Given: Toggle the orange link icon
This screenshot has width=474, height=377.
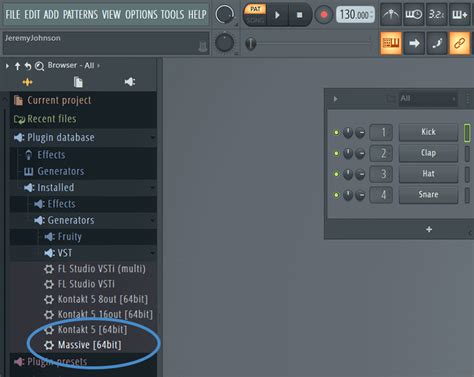Looking at the screenshot, I should click(x=459, y=43).
